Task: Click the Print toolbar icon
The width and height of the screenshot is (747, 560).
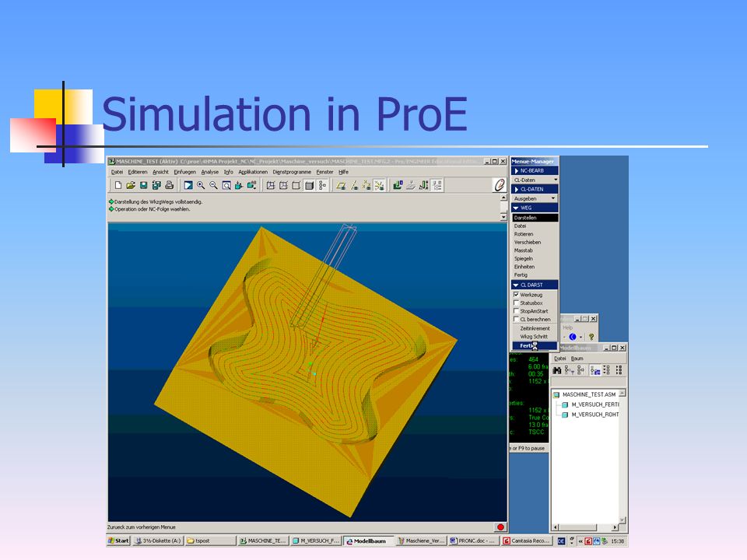Action: click(169, 185)
